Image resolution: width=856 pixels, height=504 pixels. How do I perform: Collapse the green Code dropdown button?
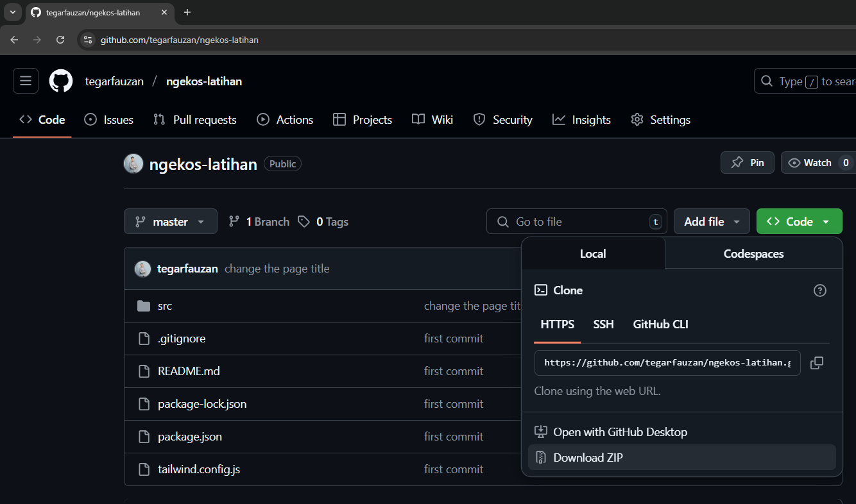(799, 221)
